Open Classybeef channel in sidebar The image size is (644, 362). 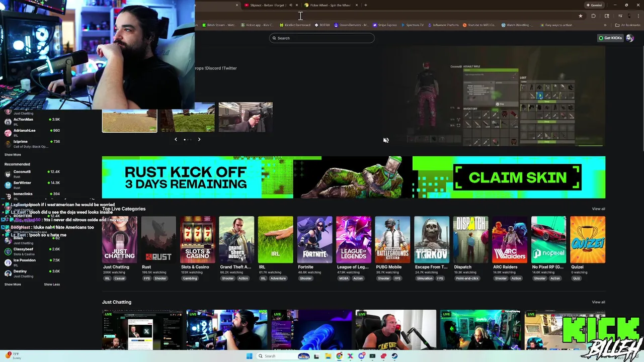click(32, 251)
